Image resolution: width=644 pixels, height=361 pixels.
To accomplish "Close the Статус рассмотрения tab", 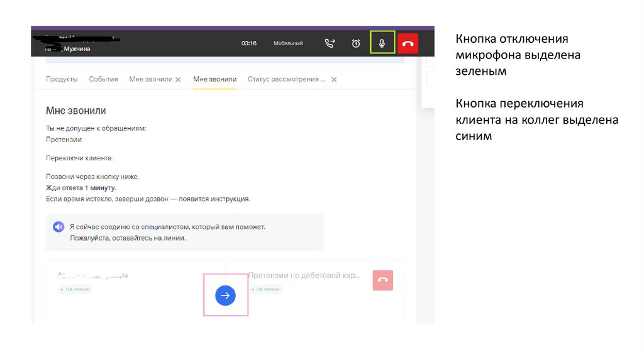I will pos(334,80).
